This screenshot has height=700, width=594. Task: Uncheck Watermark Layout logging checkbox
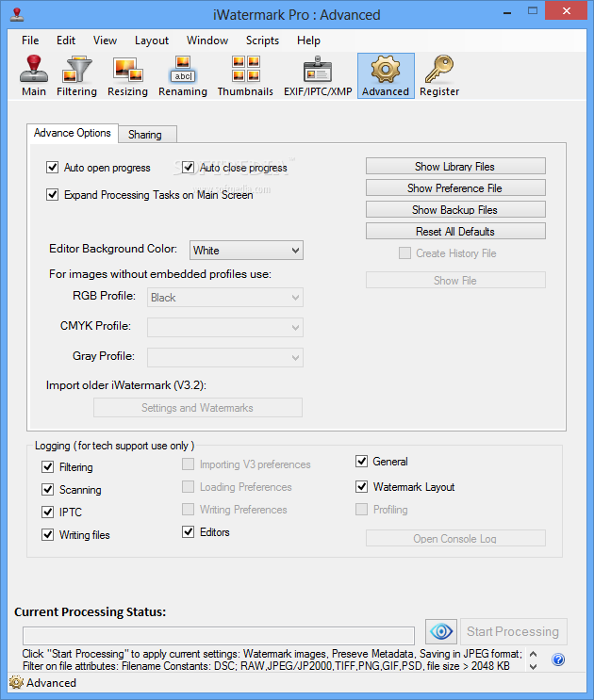coord(361,486)
